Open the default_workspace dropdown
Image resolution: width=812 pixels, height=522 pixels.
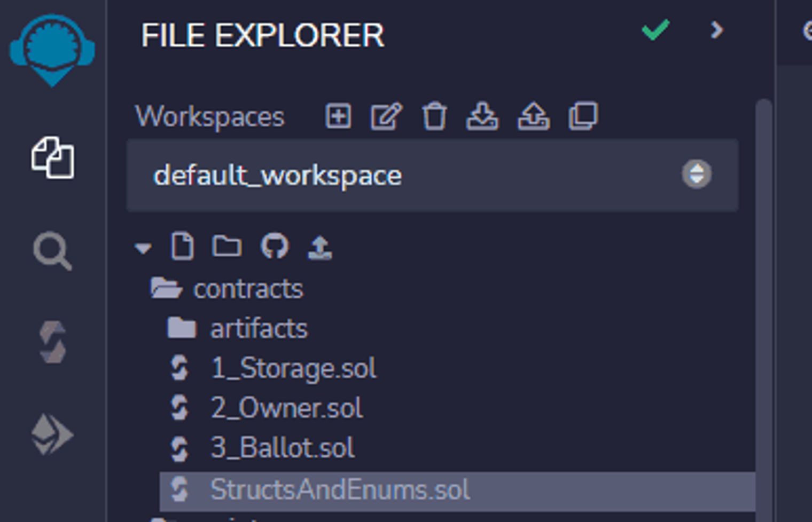tap(433, 175)
